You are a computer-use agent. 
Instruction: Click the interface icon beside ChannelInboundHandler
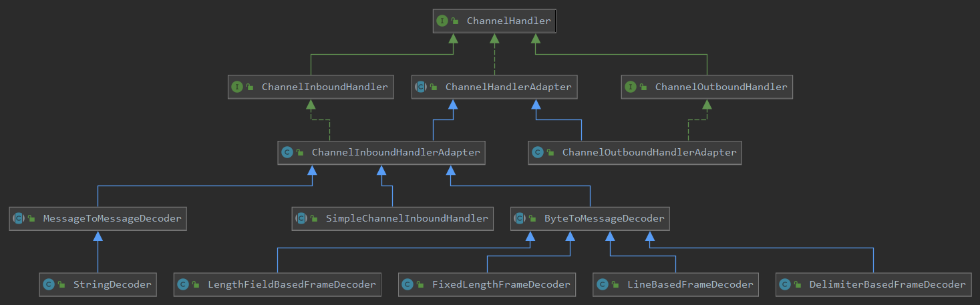236,87
